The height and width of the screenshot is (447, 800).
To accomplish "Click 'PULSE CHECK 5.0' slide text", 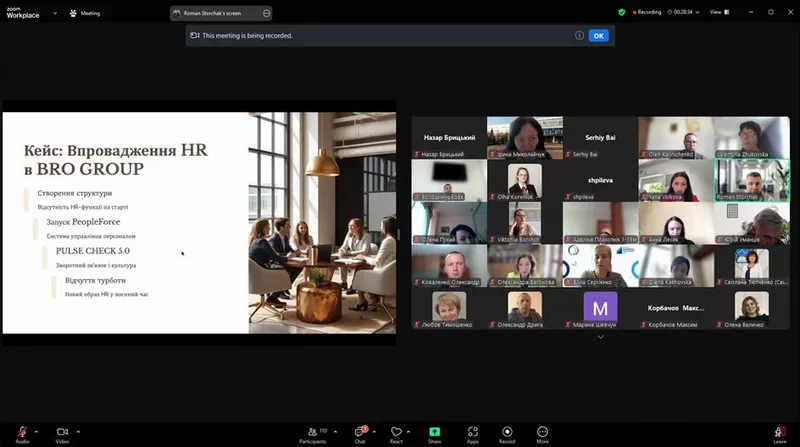I will pyautogui.click(x=93, y=251).
